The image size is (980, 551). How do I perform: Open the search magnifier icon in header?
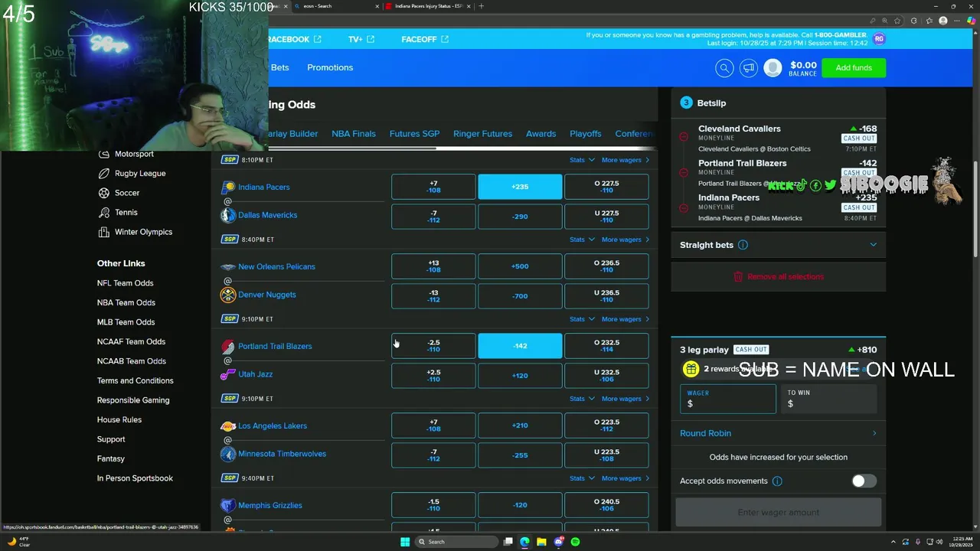(x=724, y=68)
